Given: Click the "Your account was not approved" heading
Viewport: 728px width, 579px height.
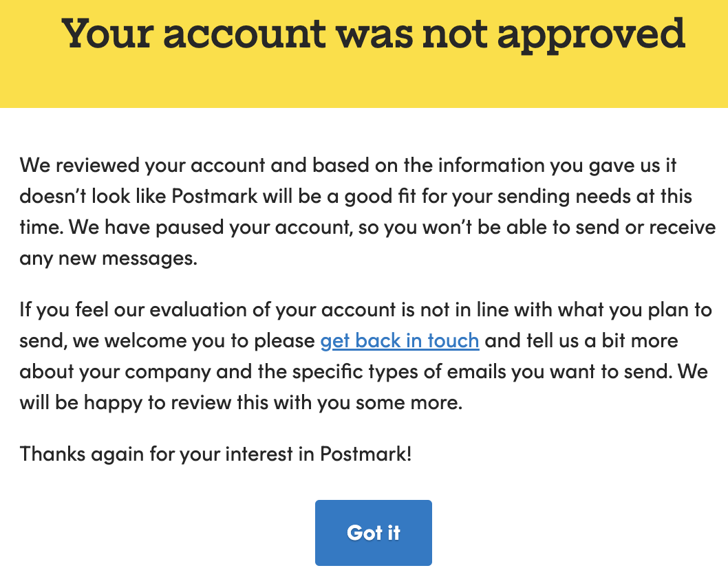Looking at the screenshot, I should click(x=373, y=33).
